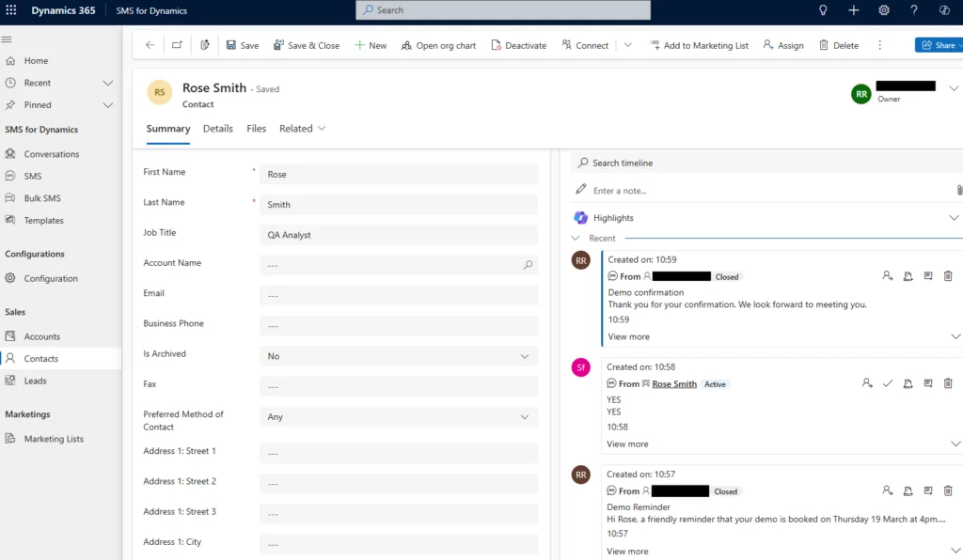
Task: Open the Is Archived dropdown
Action: pos(399,356)
